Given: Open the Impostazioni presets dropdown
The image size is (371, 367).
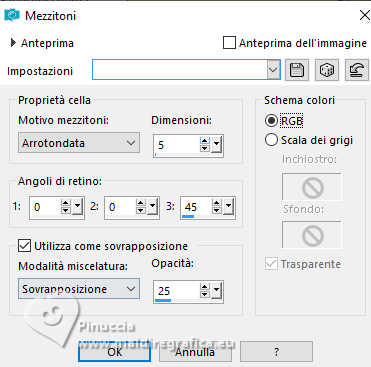Looking at the screenshot, I should 186,70.
